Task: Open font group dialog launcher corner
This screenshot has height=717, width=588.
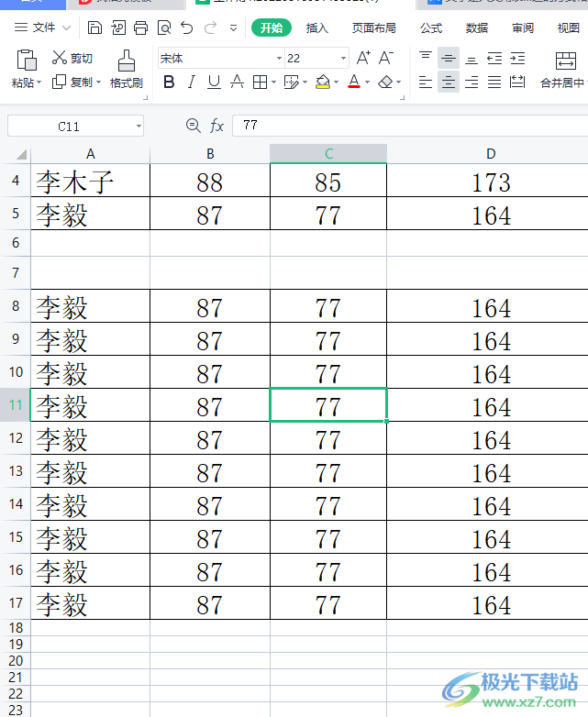Action: coord(402,97)
